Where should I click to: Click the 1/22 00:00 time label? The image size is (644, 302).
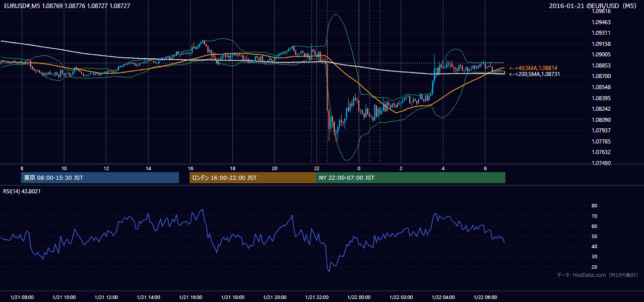(359, 297)
